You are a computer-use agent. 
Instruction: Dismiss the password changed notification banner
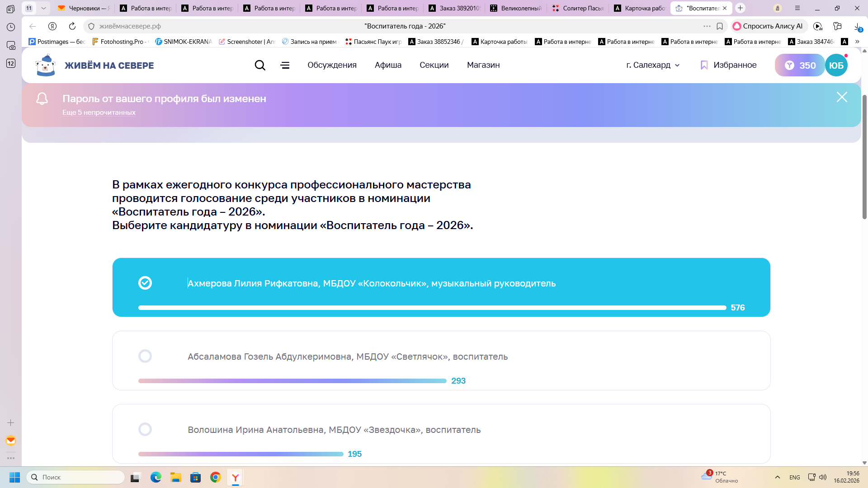click(x=841, y=97)
